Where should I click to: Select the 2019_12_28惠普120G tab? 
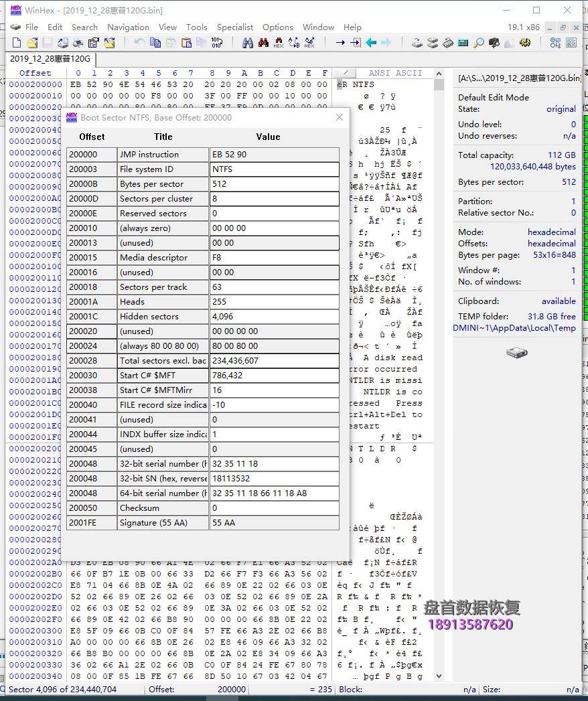pos(50,59)
